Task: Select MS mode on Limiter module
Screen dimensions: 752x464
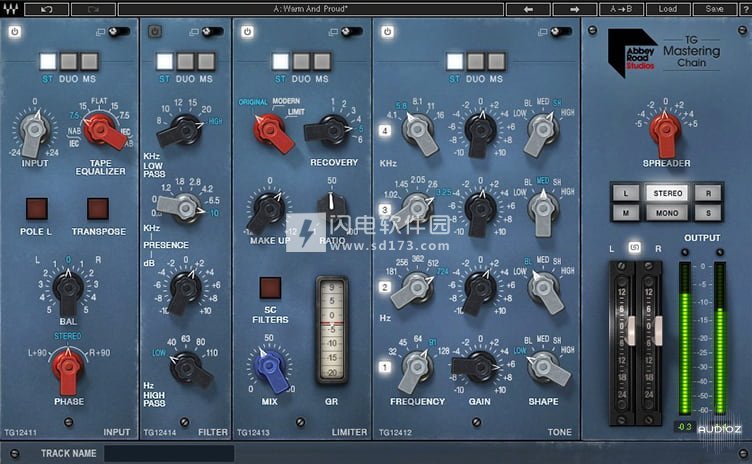Action: [322, 62]
